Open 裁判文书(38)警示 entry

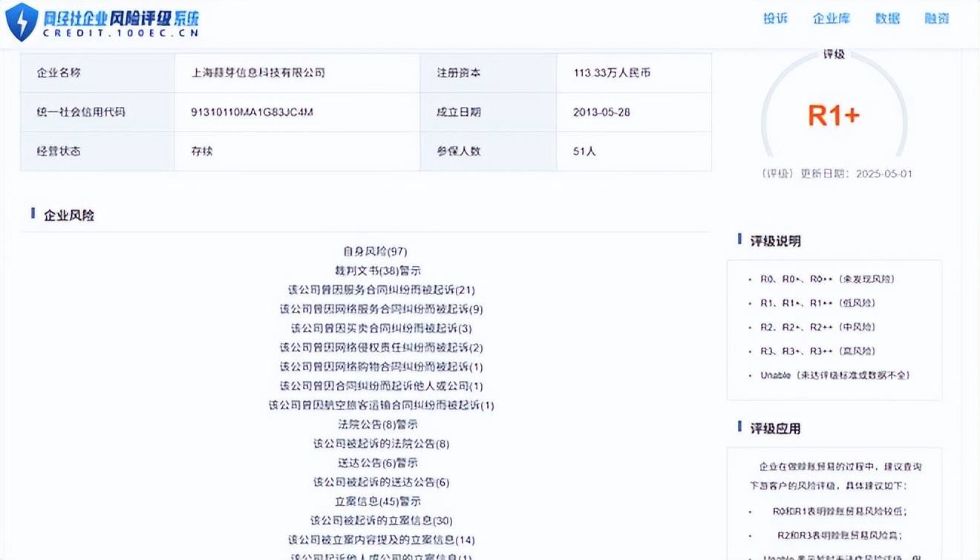[x=378, y=271]
